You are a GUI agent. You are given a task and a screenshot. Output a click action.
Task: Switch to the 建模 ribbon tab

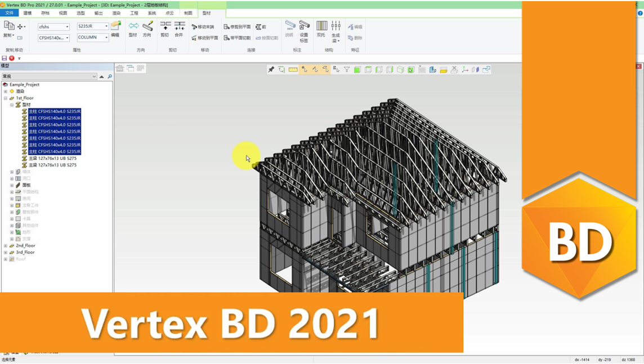pyautogui.click(x=28, y=13)
